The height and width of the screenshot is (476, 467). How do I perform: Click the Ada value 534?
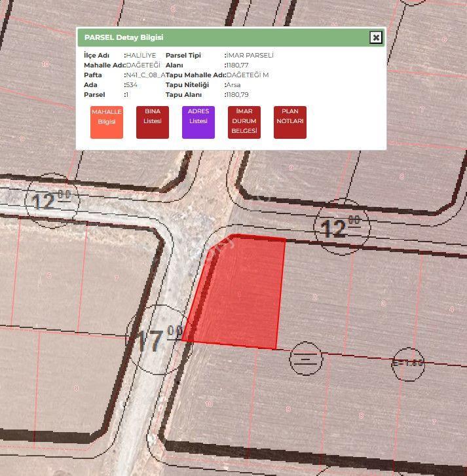(132, 84)
